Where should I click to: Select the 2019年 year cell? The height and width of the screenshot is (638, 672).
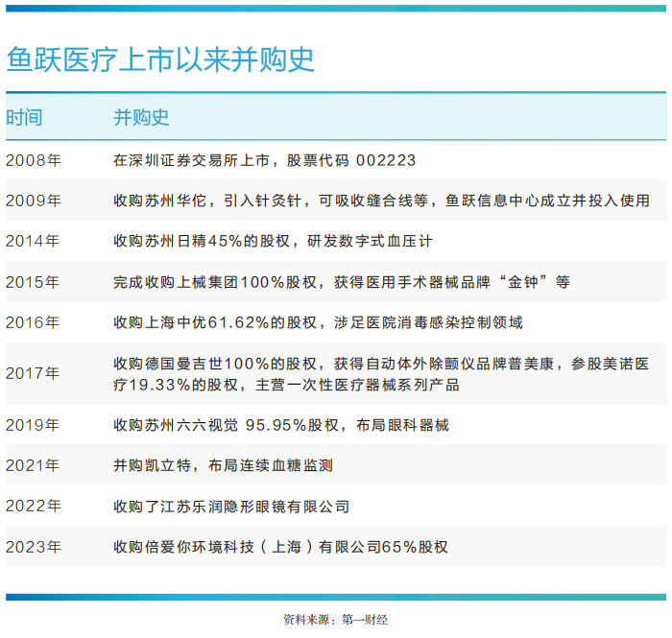point(33,425)
